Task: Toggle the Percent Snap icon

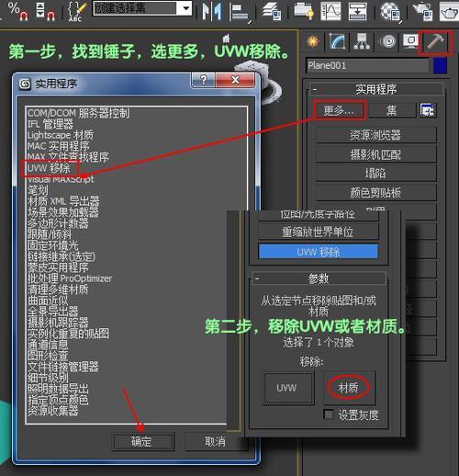Action: click(18, 11)
